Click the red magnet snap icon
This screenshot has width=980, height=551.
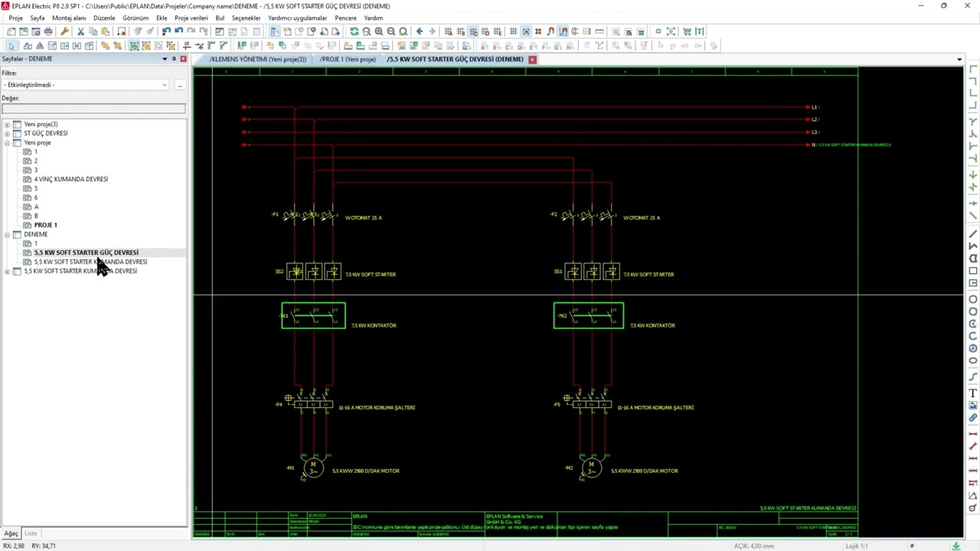pyautogui.click(x=550, y=31)
